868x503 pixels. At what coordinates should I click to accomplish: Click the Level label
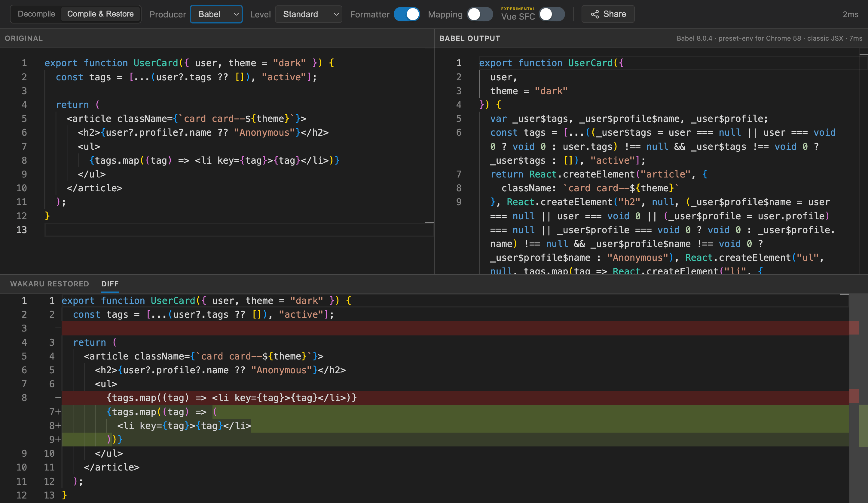pos(260,14)
